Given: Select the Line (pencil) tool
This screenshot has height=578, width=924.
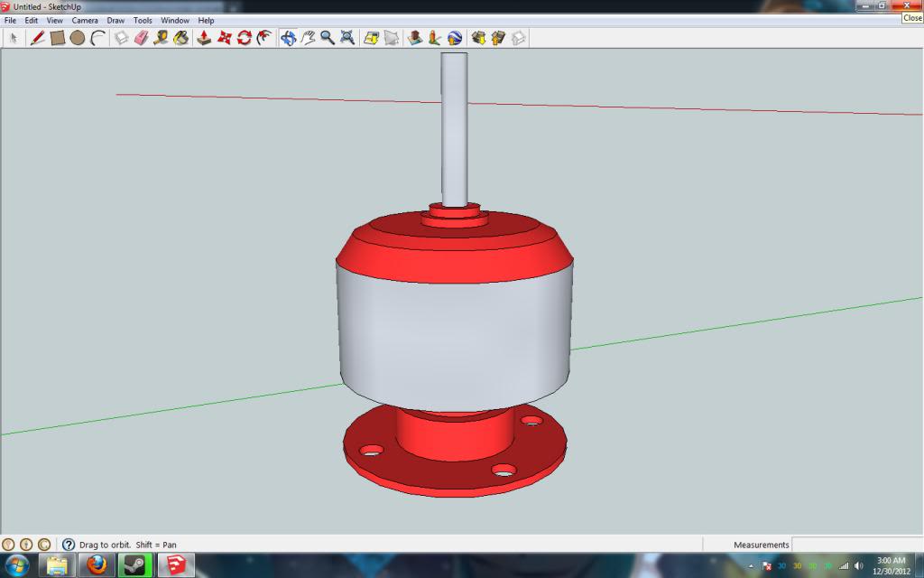Looking at the screenshot, I should point(37,37).
